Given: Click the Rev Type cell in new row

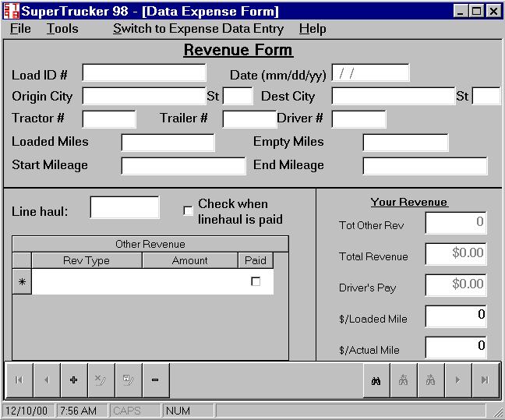Looking at the screenshot, I should (x=87, y=282).
